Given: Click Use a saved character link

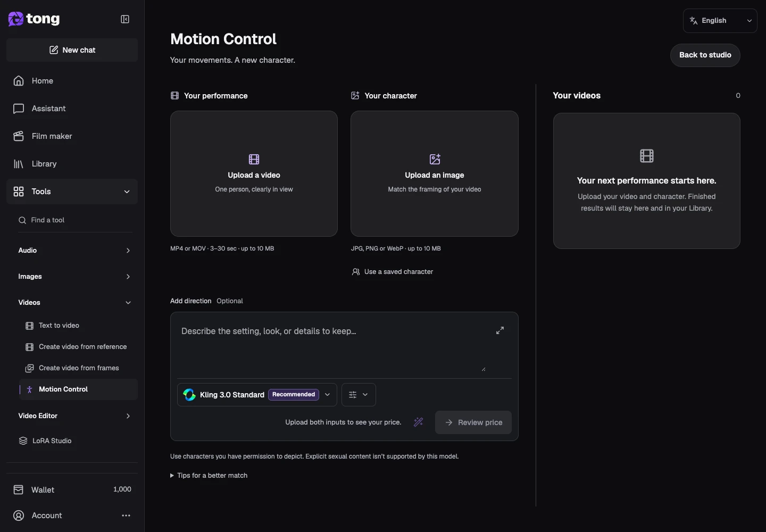Looking at the screenshot, I should tap(393, 272).
